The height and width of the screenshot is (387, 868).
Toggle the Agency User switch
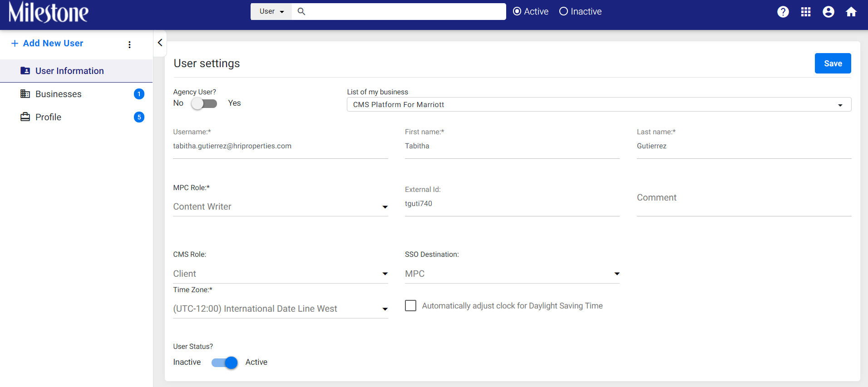tap(204, 103)
